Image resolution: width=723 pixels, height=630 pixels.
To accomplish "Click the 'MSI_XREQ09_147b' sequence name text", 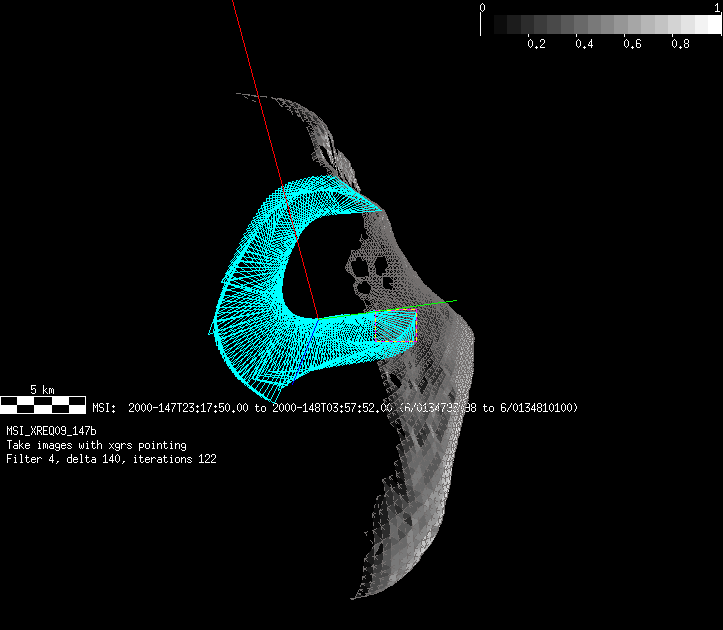I will point(51,431).
